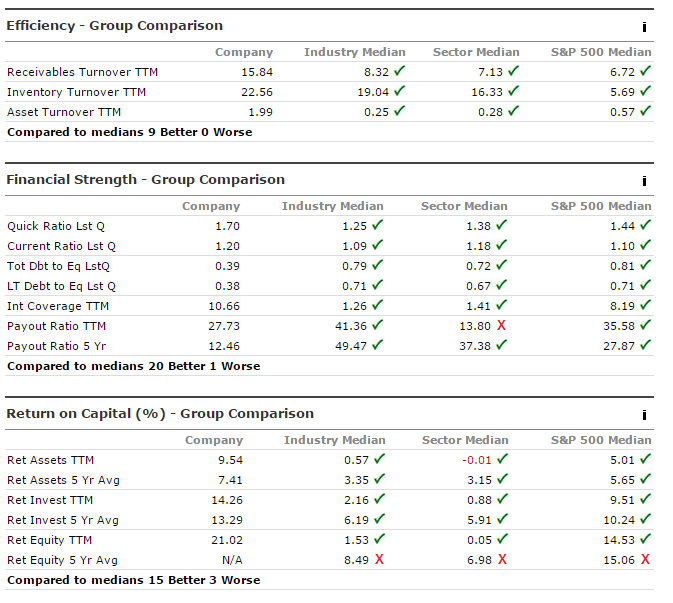Click the red X next to 6.98 sector median

[x=501, y=560]
